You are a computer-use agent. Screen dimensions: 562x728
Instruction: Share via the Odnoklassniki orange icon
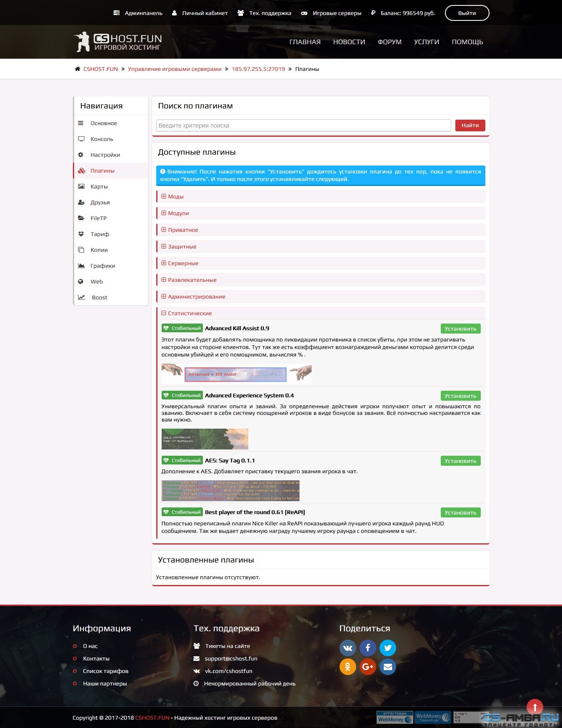pyautogui.click(x=348, y=666)
